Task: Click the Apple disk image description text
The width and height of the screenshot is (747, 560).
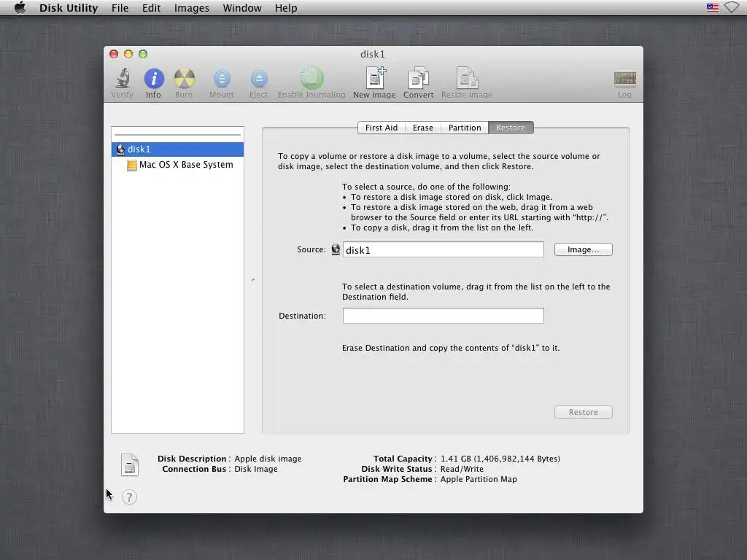Action: 268,459
